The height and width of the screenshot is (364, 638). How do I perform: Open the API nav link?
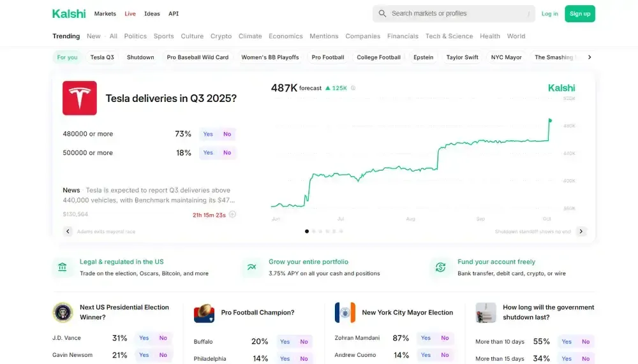174,13
